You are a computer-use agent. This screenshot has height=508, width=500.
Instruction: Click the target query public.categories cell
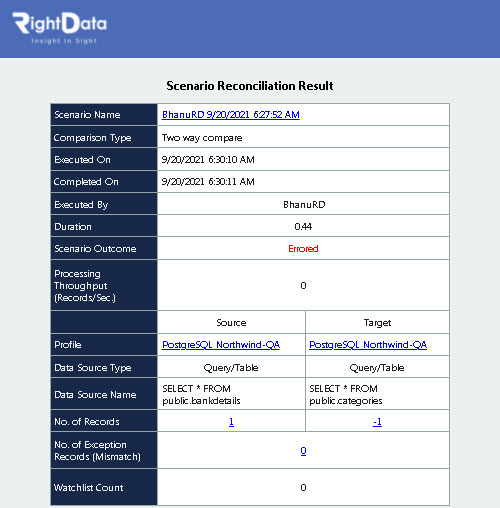point(377,394)
